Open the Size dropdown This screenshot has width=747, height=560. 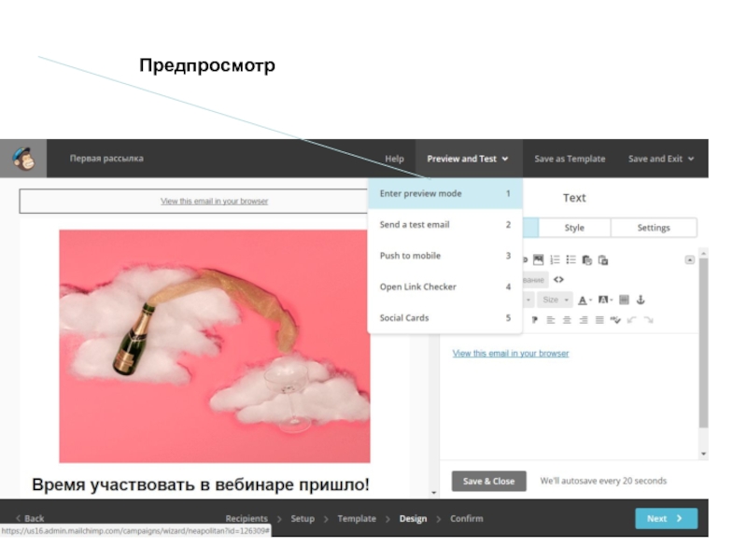(x=555, y=300)
